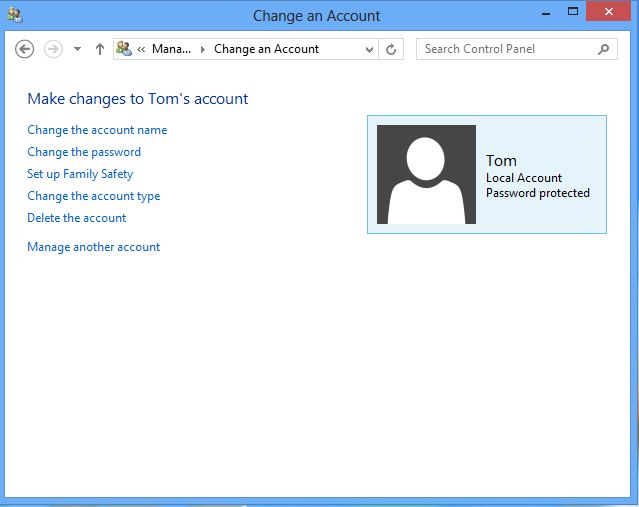Go up one level with Up arrow
Image resolution: width=639 pixels, height=507 pixels.
100,49
